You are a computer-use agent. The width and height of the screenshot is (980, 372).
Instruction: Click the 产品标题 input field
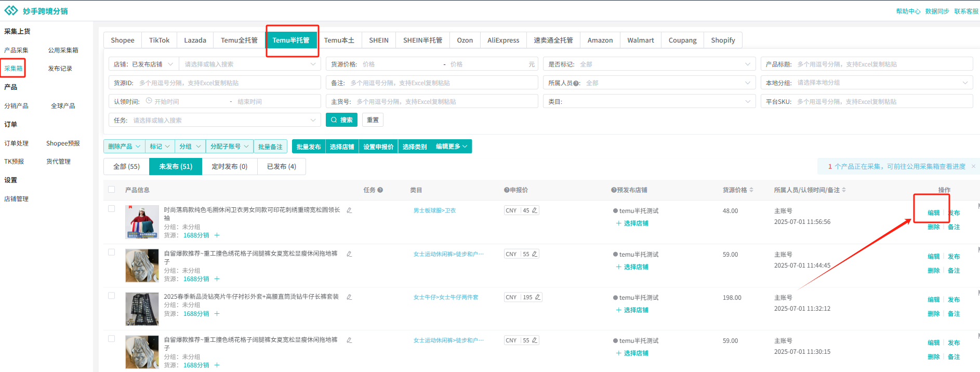coord(867,64)
